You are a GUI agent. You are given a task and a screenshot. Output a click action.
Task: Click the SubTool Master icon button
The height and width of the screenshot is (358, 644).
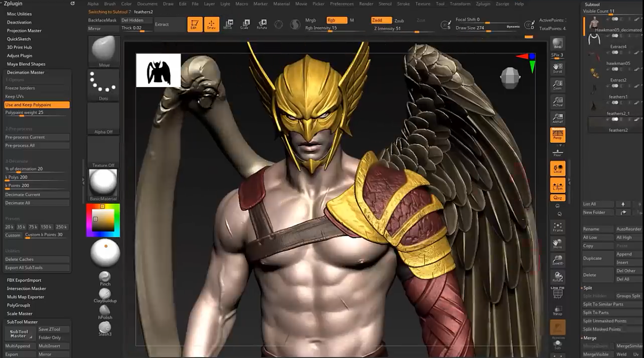point(20,333)
